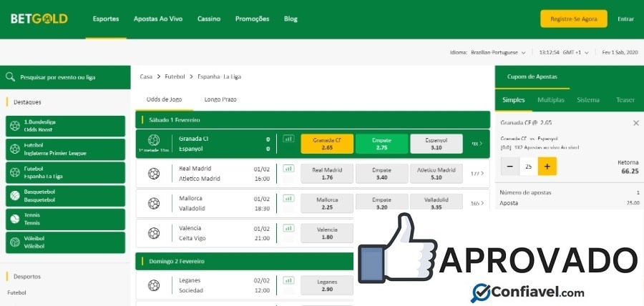
Task: Remove Granada CF bet with X icon
Action: (636, 123)
